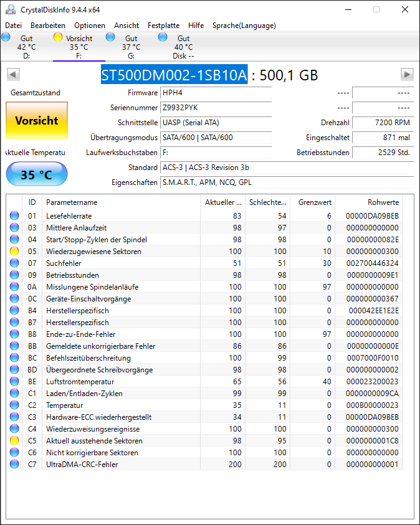The image size is (420, 525).
Task: Open the Optionen menu
Action: tap(90, 26)
